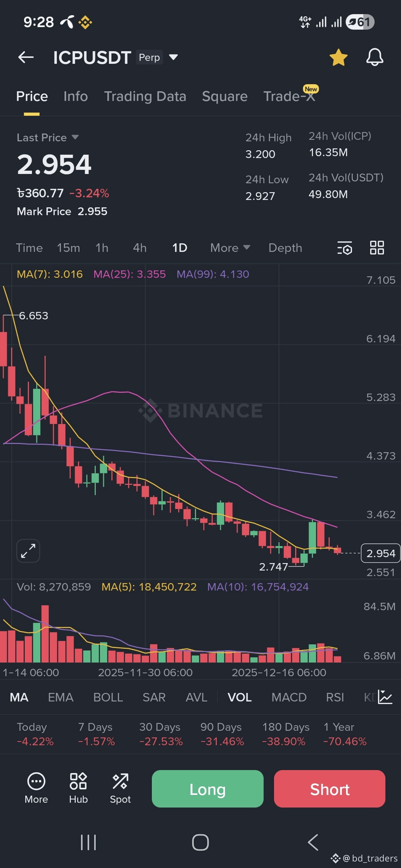Tap the green Long button
401x868 pixels.
[x=208, y=789]
